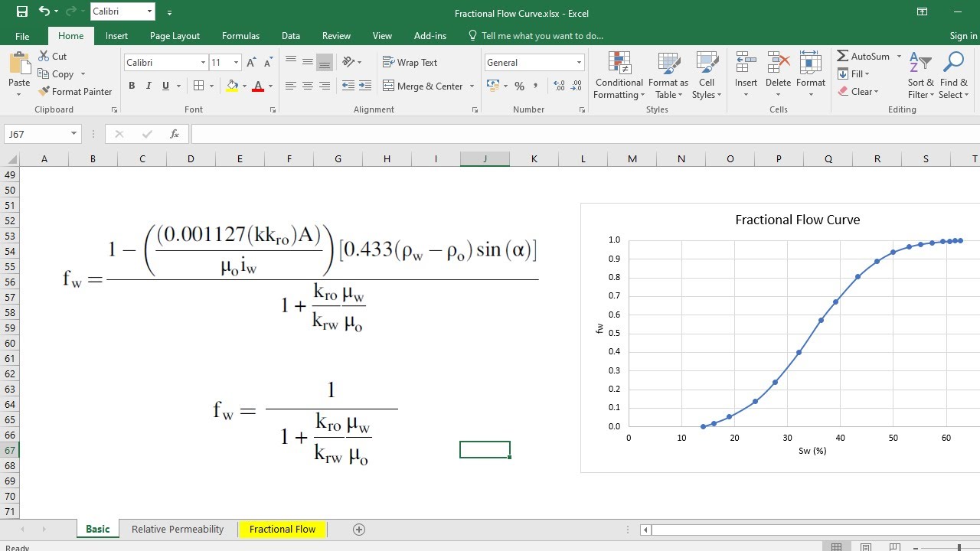Switch to the Relative Permeability sheet
This screenshot has width=980, height=551.
tap(178, 529)
